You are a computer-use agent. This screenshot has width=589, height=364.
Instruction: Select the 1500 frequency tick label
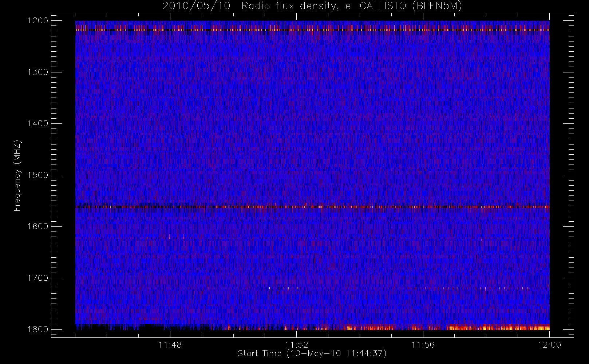(x=38, y=175)
